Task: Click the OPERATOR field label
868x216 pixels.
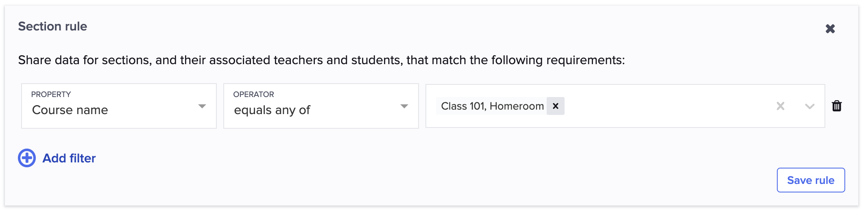Action: (253, 94)
